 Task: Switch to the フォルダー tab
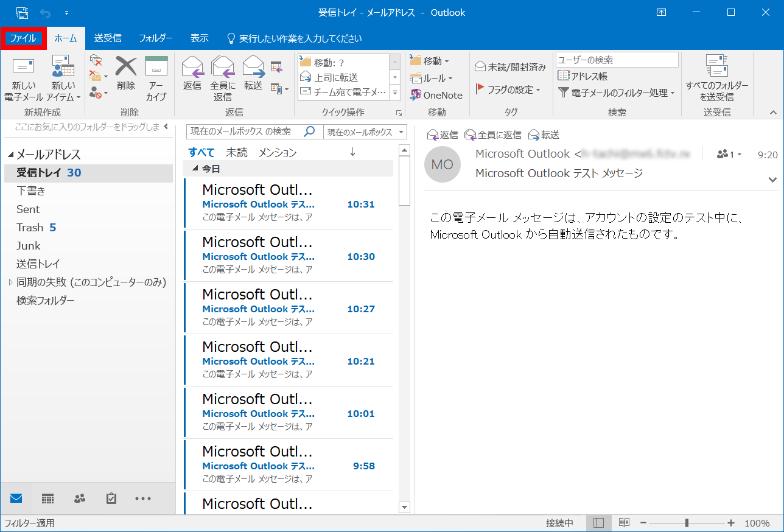coord(156,38)
